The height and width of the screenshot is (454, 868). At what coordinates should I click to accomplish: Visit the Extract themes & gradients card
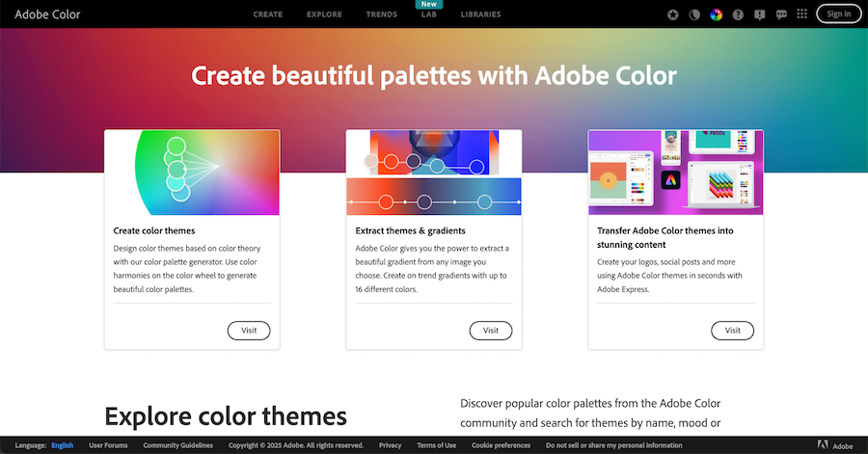point(491,331)
